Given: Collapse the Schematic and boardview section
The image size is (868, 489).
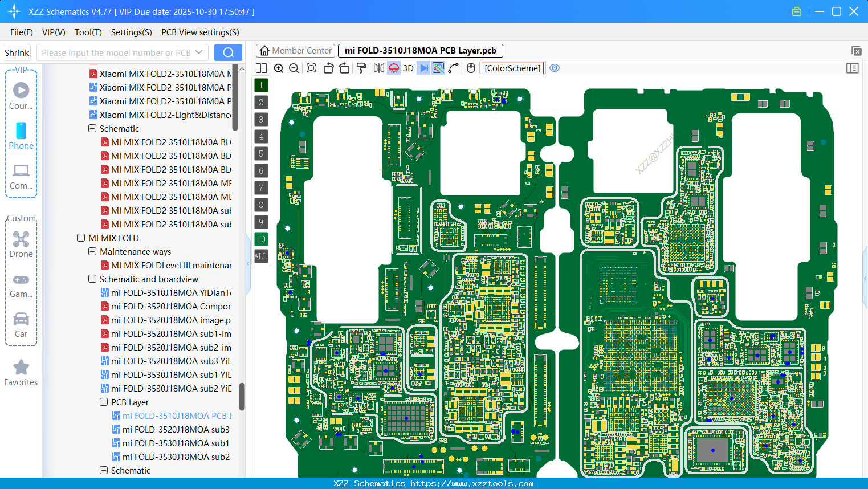Looking at the screenshot, I should 92,279.
